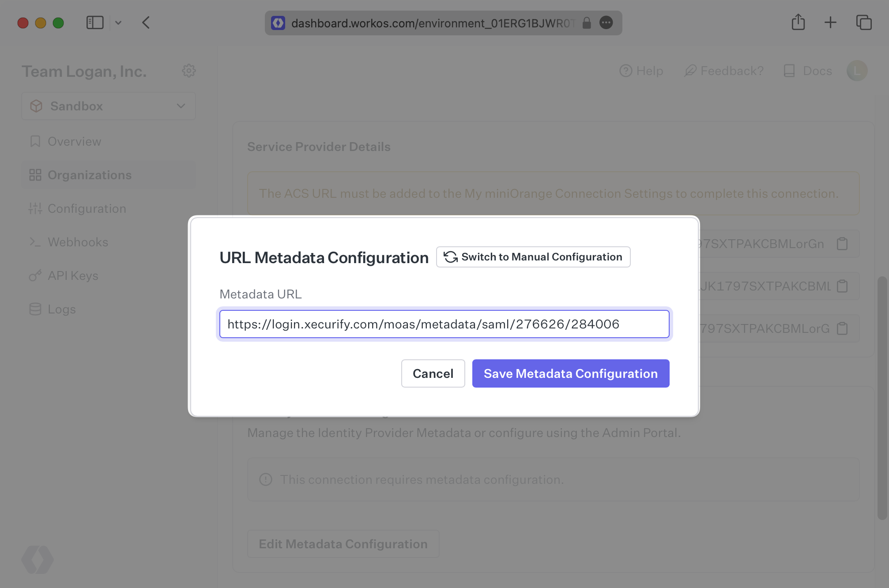Go back with the browser back arrow
This screenshot has height=588, width=889.
point(146,23)
